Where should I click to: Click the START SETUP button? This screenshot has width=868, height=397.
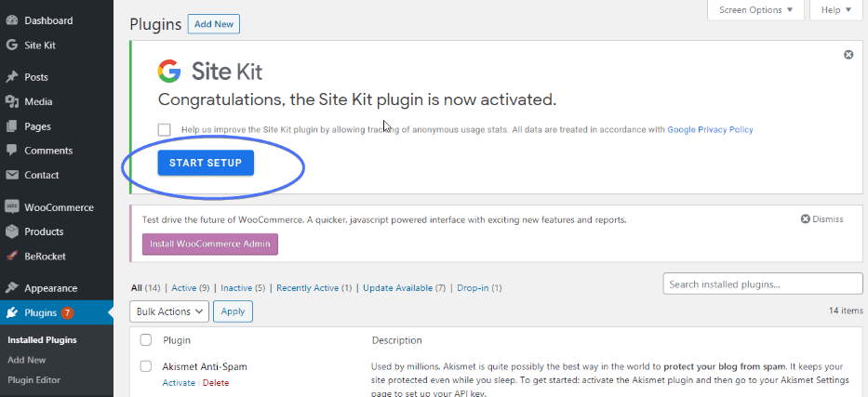click(206, 163)
